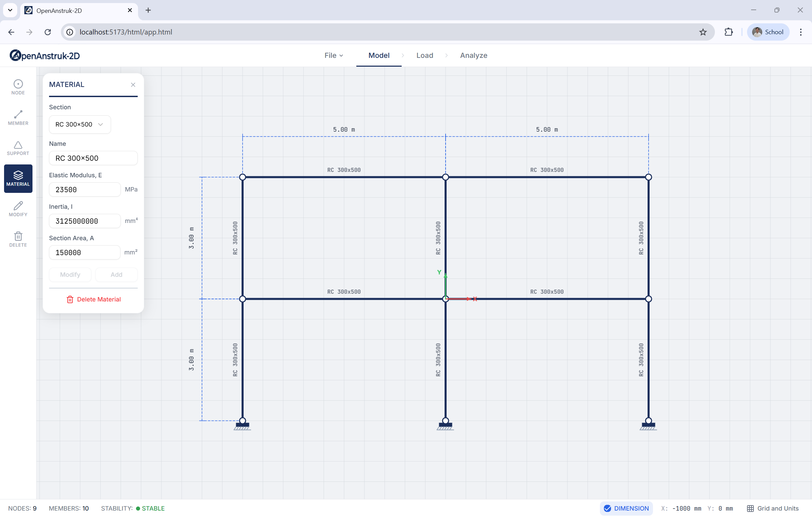Click Delete Material
The image size is (812, 517).
point(93,299)
